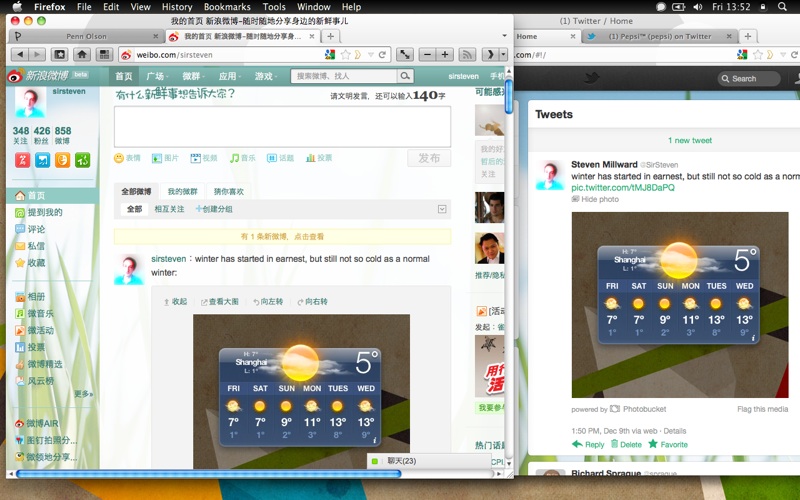The image size is (800, 500).
Task: Click 查看大图 to view large image
Action: (219, 302)
